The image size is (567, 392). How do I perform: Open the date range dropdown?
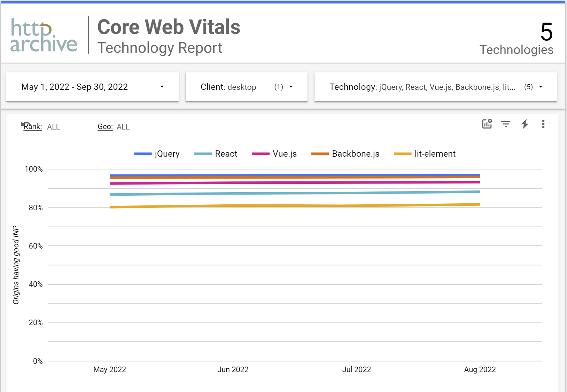(x=92, y=87)
